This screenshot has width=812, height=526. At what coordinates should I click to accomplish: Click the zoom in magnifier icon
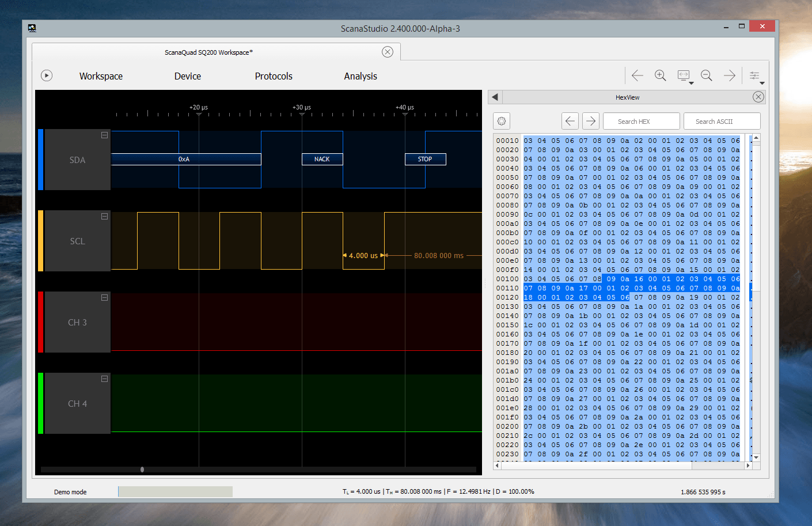(661, 75)
